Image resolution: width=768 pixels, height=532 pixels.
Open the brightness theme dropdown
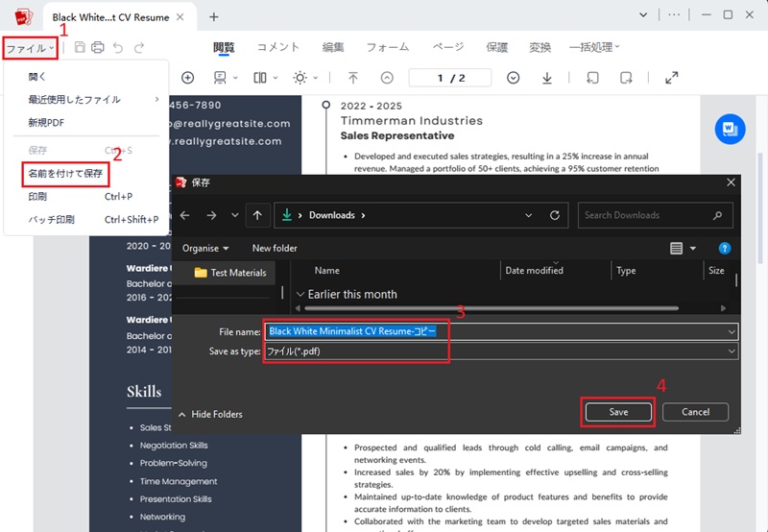pos(305,78)
